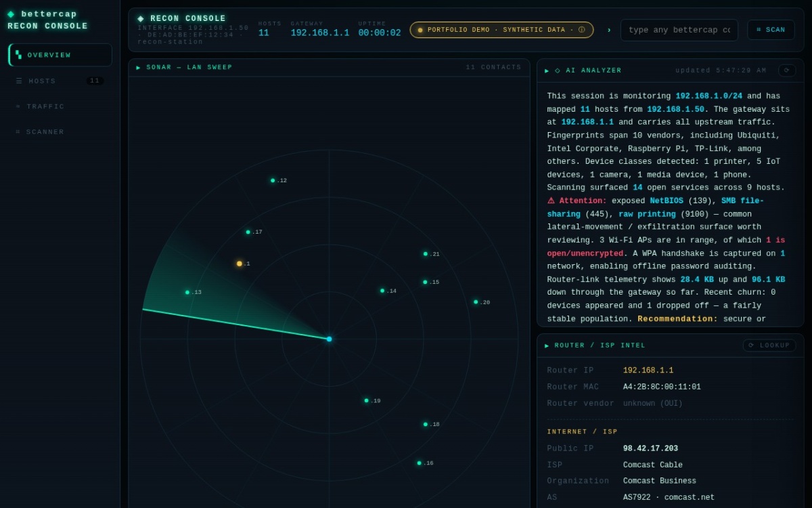Select host .15 on the sonar
This screenshot has width=812, height=508.
[x=425, y=282]
